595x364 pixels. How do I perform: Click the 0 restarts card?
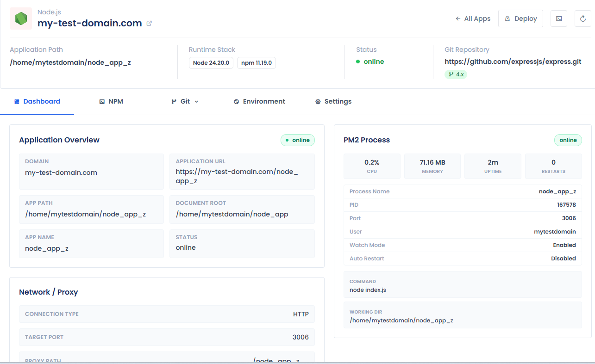(553, 166)
